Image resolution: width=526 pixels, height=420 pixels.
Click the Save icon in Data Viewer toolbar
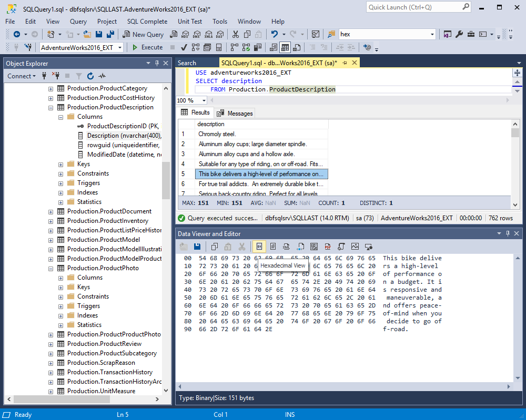tap(197, 247)
